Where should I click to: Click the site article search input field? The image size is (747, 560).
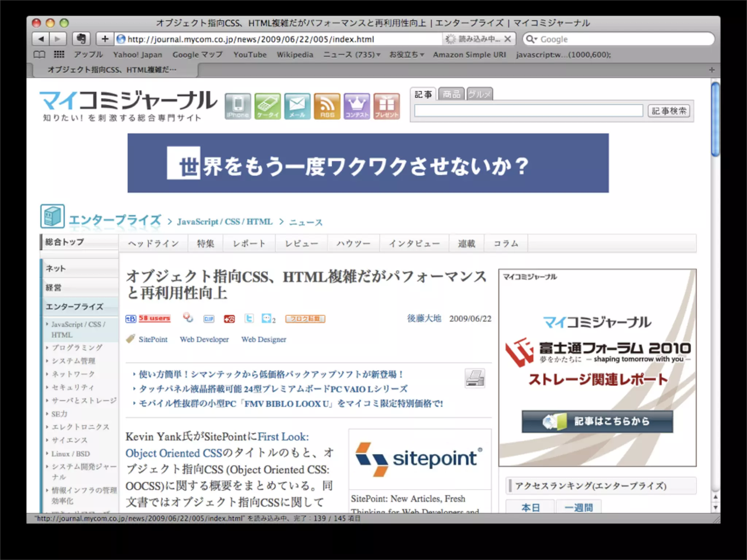(x=528, y=111)
